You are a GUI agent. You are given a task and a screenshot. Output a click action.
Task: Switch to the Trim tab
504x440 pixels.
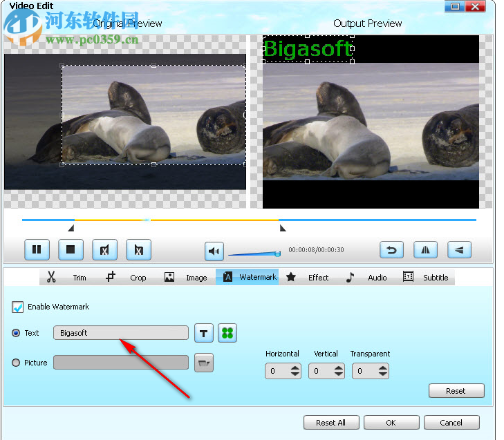[x=80, y=278]
